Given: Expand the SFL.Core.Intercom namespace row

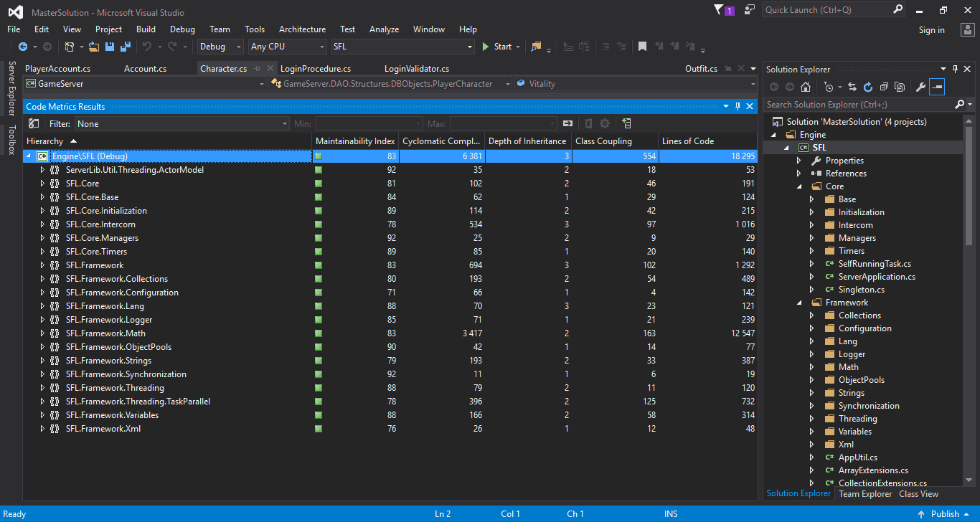Looking at the screenshot, I should tap(42, 224).
